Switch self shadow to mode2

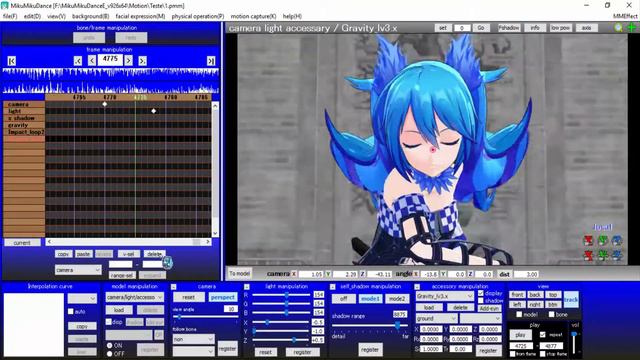(x=397, y=299)
